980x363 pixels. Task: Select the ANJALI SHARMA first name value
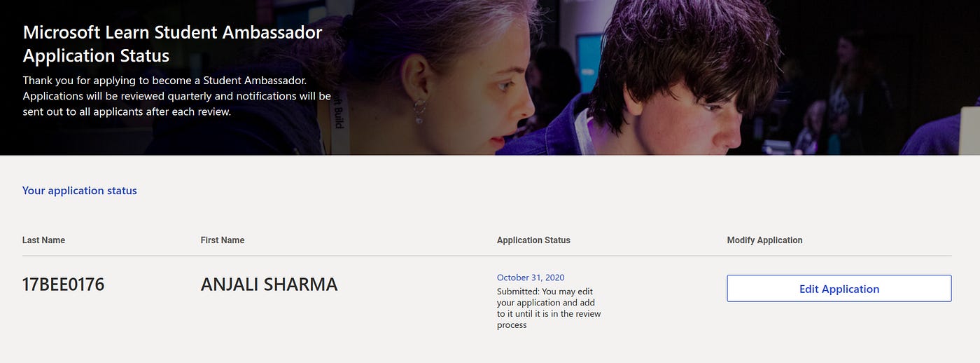pyautogui.click(x=269, y=285)
